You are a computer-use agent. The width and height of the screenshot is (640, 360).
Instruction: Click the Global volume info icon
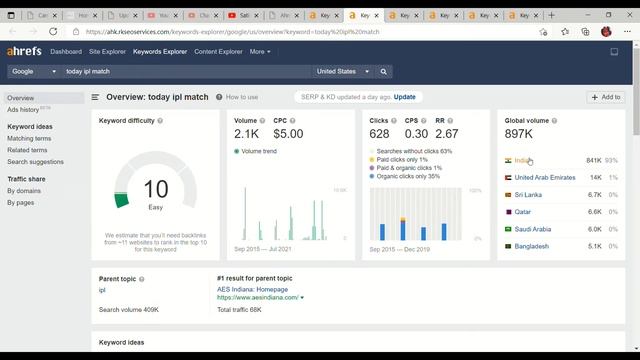pos(554,121)
